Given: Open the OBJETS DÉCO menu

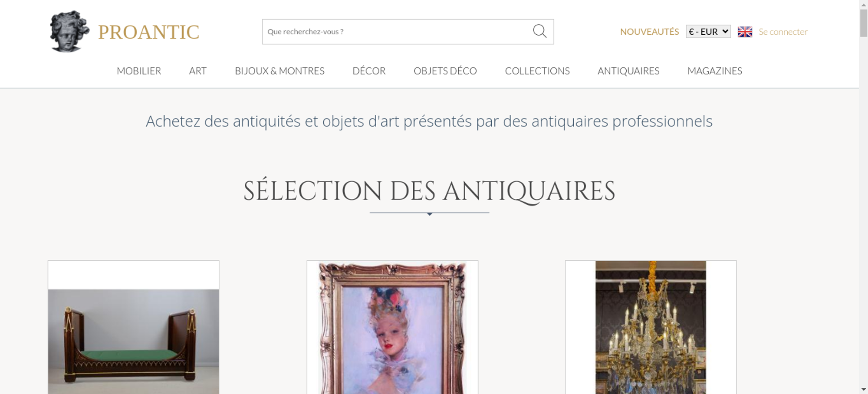Looking at the screenshot, I should point(445,71).
